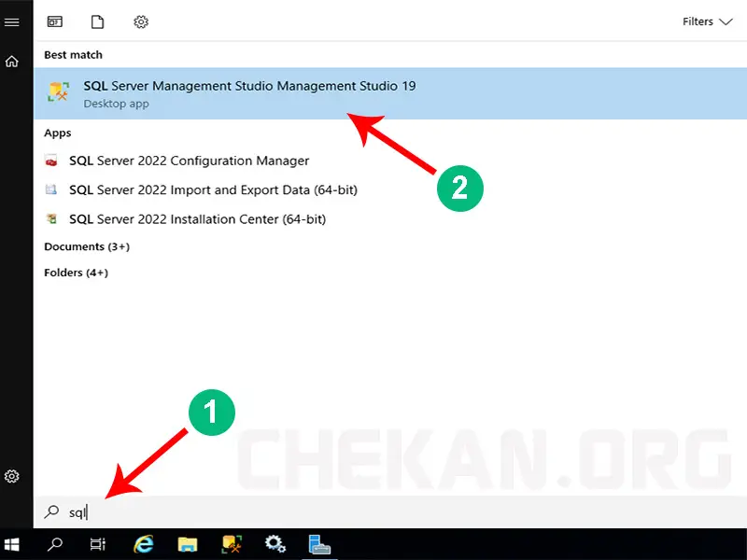The image size is (747, 560).
Task: Expand the Folders (4+) results group
Action: (x=77, y=273)
